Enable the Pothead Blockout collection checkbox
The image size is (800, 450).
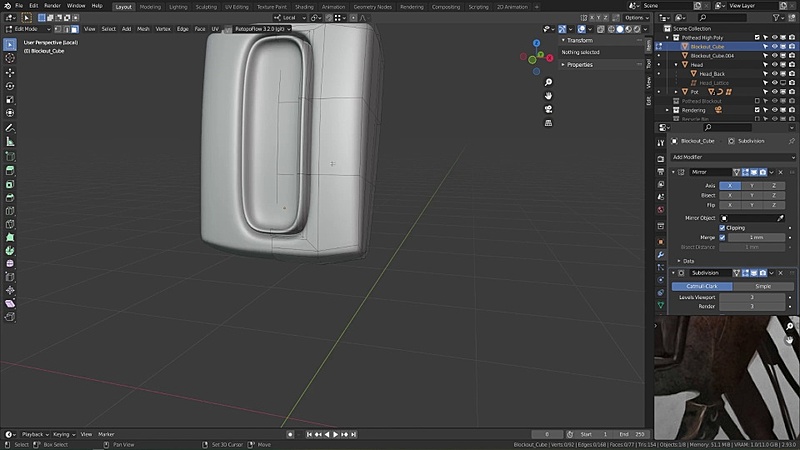click(757, 101)
